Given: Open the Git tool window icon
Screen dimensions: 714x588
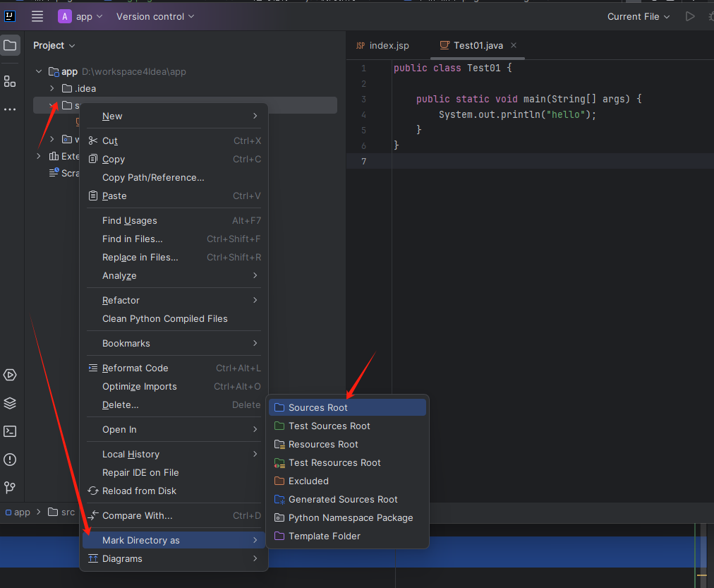Looking at the screenshot, I should [x=10, y=488].
